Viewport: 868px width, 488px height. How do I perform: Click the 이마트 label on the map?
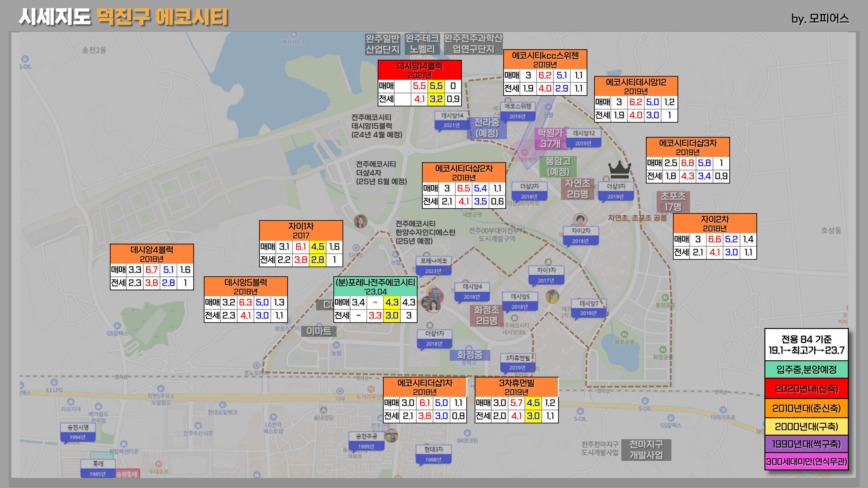click(318, 331)
